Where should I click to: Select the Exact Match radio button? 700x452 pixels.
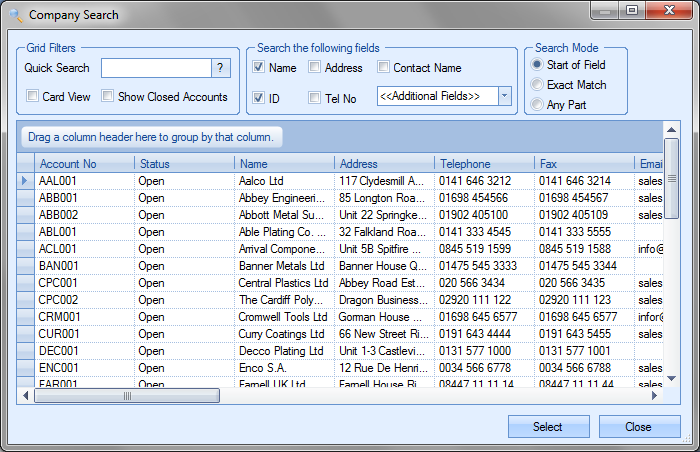(x=537, y=85)
